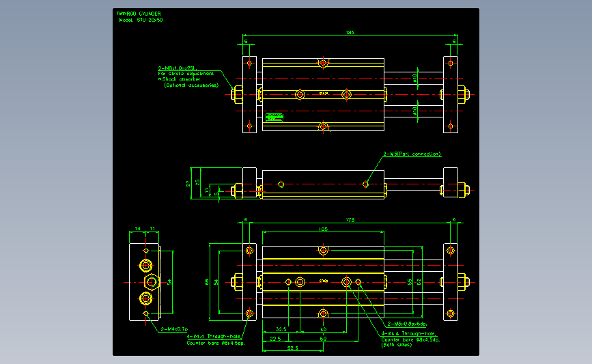
Task: Click the 60 dimension value
Action: click(x=323, y=339)
